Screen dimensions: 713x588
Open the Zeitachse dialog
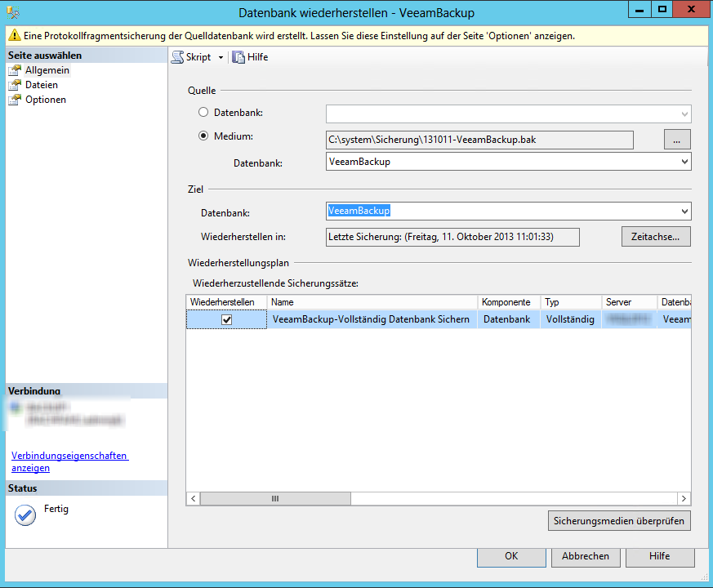[x=656, y=237]
